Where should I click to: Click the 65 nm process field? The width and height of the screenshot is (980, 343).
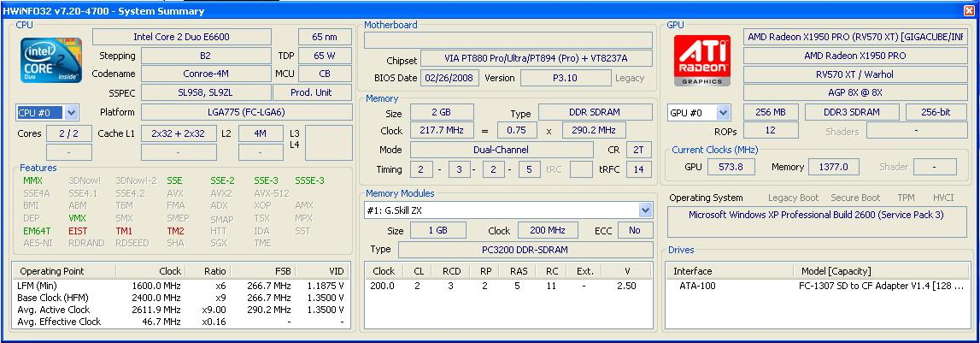(325, 37)
